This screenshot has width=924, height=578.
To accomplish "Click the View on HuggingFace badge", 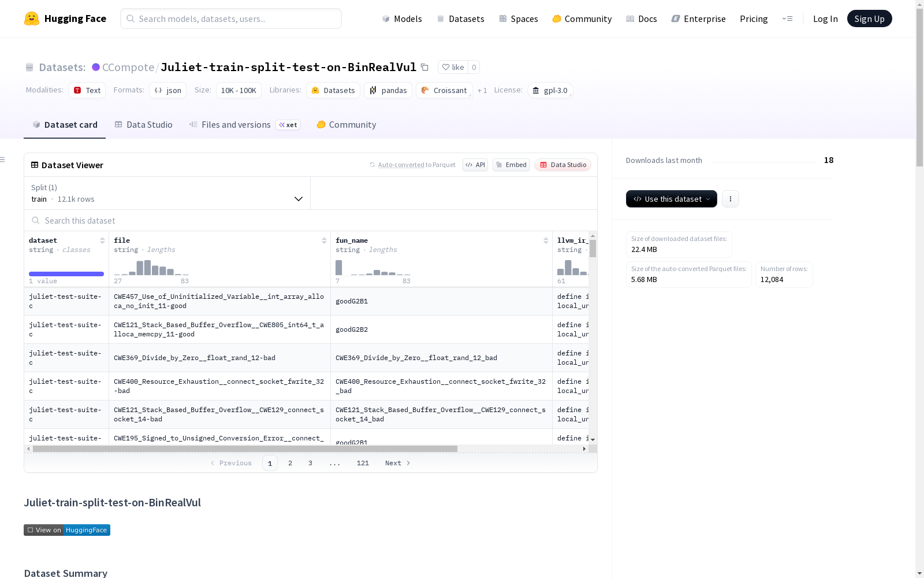I will coord(67,530).
